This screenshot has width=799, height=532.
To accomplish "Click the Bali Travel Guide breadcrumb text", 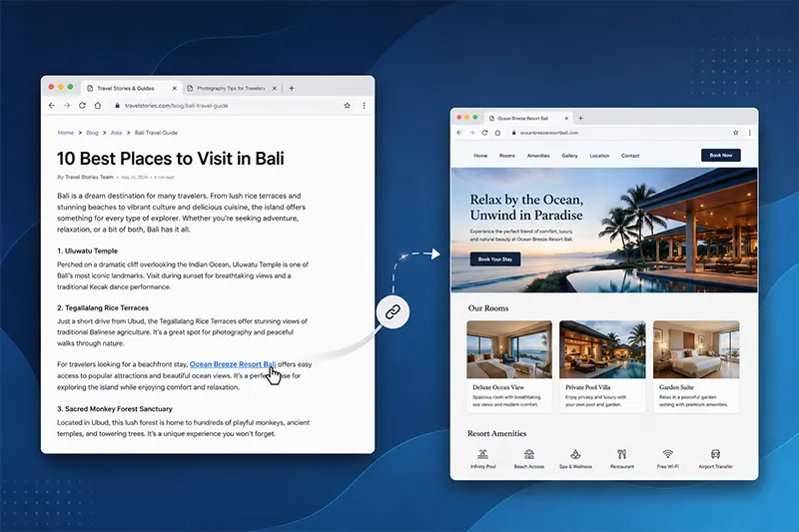I will pos(156,133).
